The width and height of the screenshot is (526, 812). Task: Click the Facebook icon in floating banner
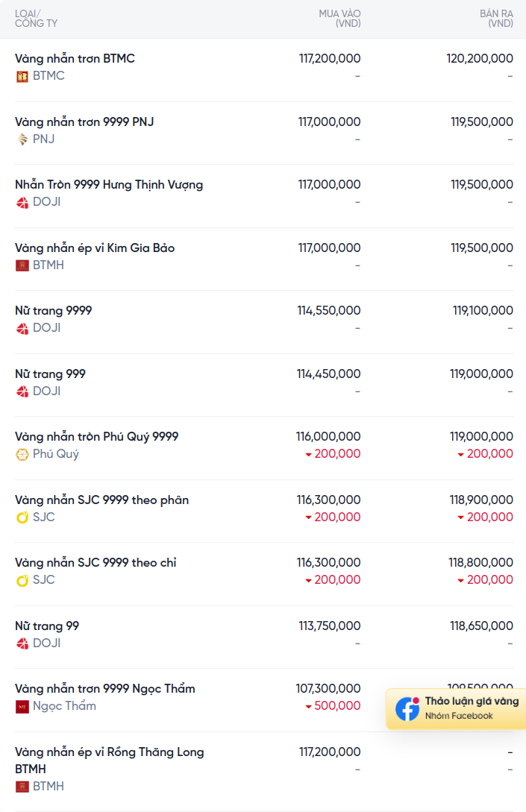407,708
